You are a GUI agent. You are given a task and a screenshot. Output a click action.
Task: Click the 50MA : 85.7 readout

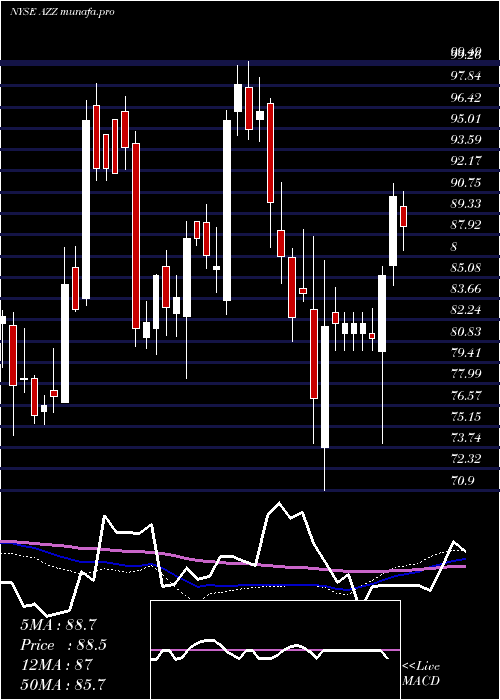[x=63, y=684]
